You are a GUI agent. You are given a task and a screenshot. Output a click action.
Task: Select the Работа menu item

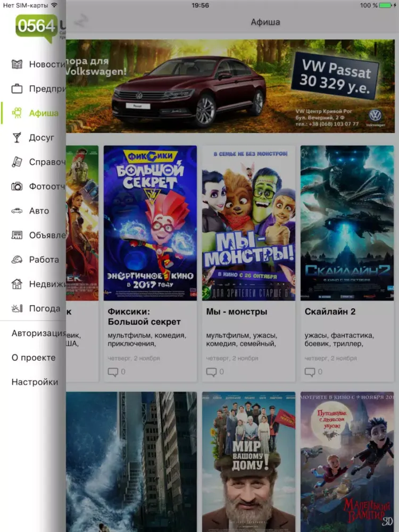(x=33, y=260)
